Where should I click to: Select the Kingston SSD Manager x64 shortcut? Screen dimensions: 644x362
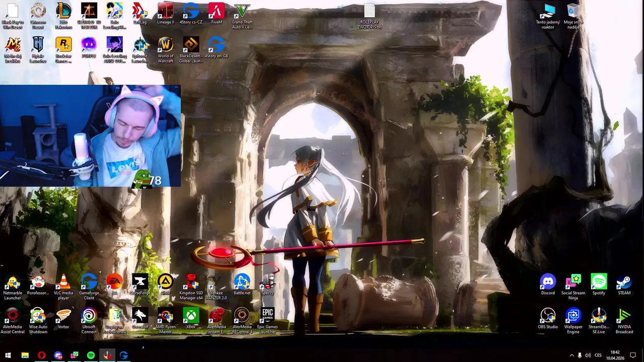click(x=191, y=287)
